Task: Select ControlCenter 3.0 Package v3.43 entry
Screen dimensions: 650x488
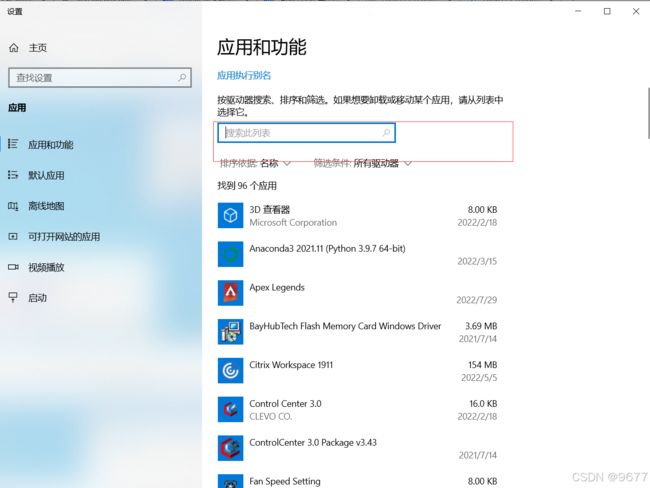Action: point(357,448)
